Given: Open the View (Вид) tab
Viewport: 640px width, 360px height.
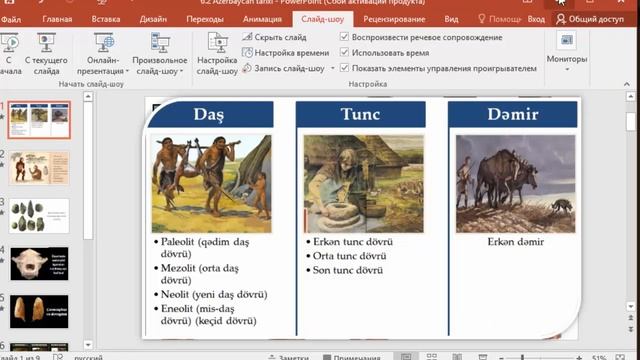Looking at the screenshot, I should click(451, 19).
